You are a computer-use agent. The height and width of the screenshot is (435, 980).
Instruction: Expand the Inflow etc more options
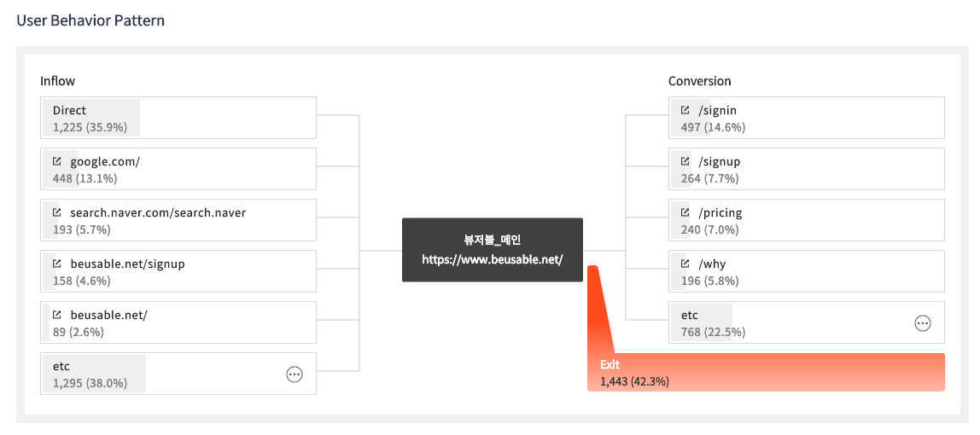point(295,374)
